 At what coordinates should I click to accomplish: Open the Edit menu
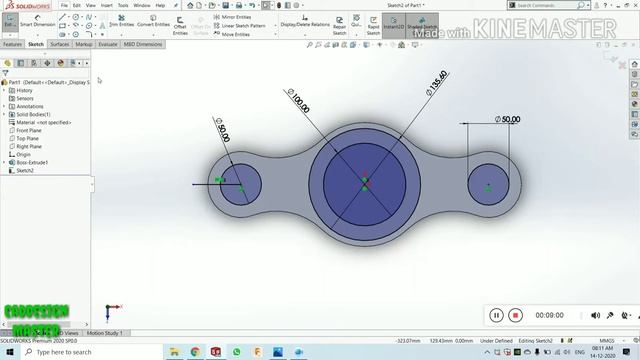coord(77,5)
